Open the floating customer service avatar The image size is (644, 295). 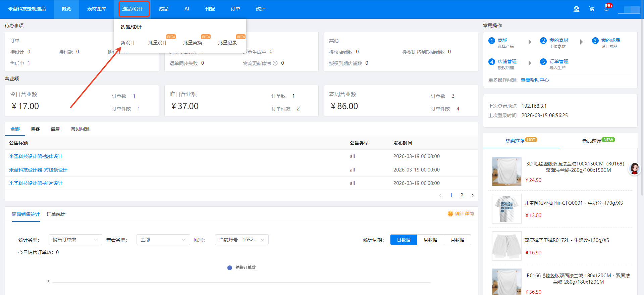pos(634,168)
